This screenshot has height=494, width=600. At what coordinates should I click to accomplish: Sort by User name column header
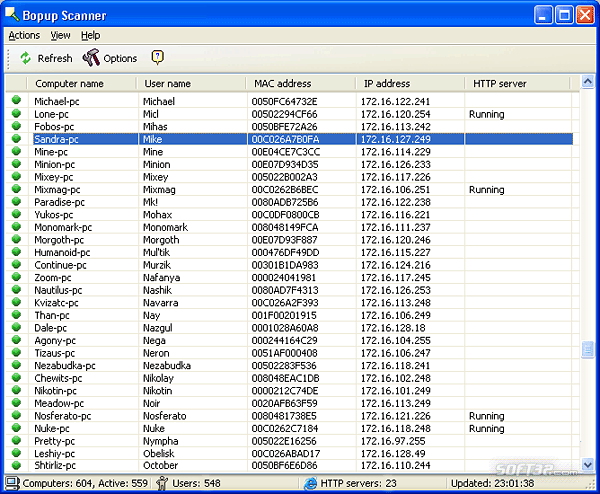tap(191, 83)
